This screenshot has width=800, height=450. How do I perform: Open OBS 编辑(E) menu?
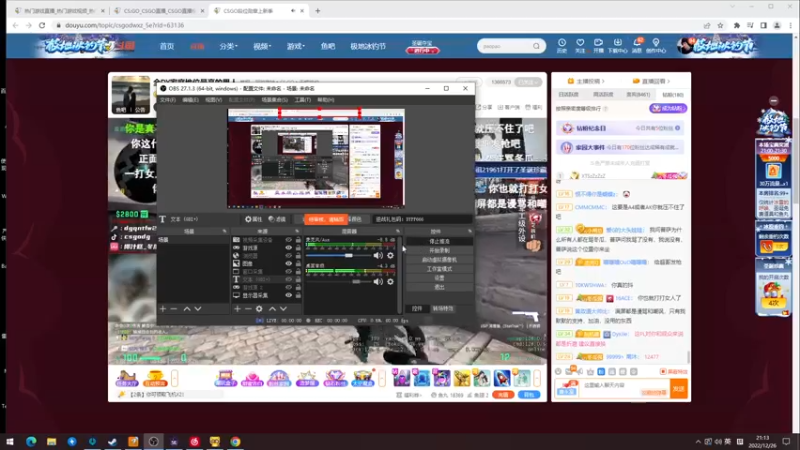pyautogui.click(x=190, y=100)
